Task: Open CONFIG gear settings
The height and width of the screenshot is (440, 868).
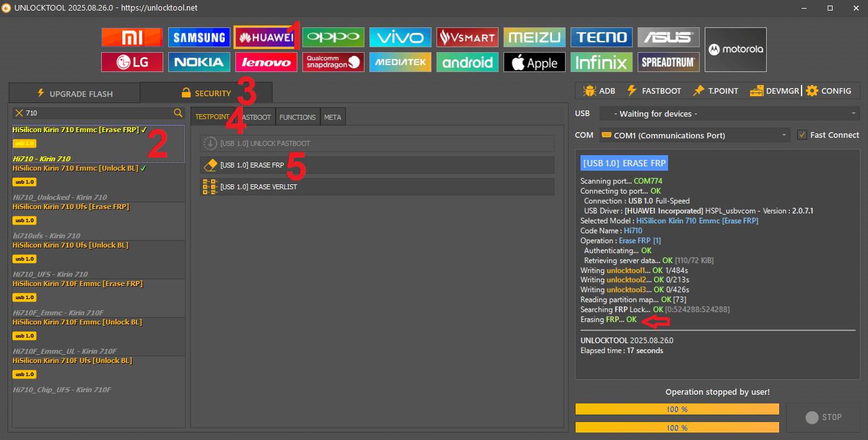Action: (828, 91)
